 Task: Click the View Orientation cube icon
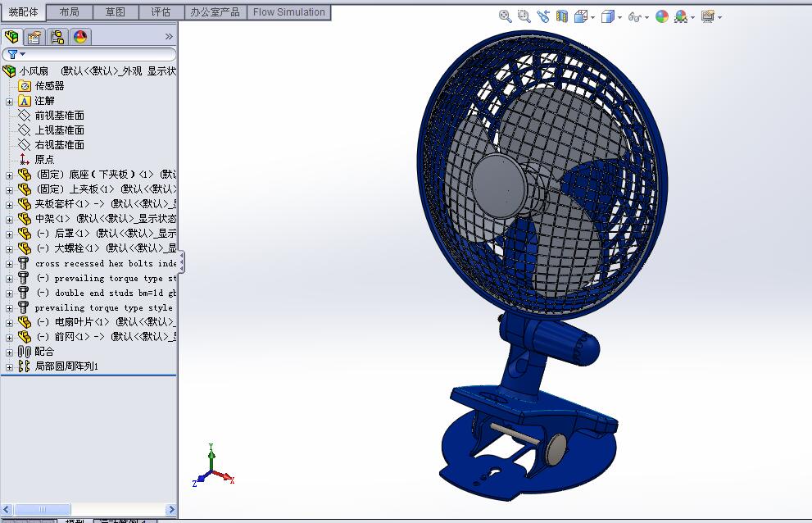(x=580, y=16)
